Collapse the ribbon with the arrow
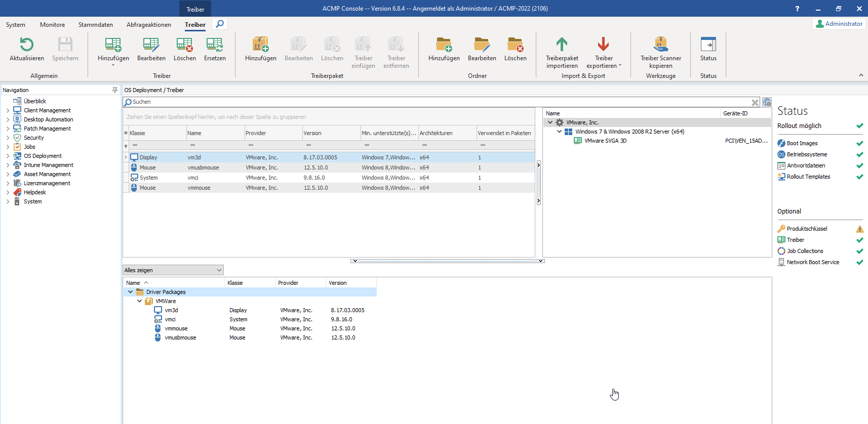This screenshot has width=868, height=424. click(x=861, y=75)
